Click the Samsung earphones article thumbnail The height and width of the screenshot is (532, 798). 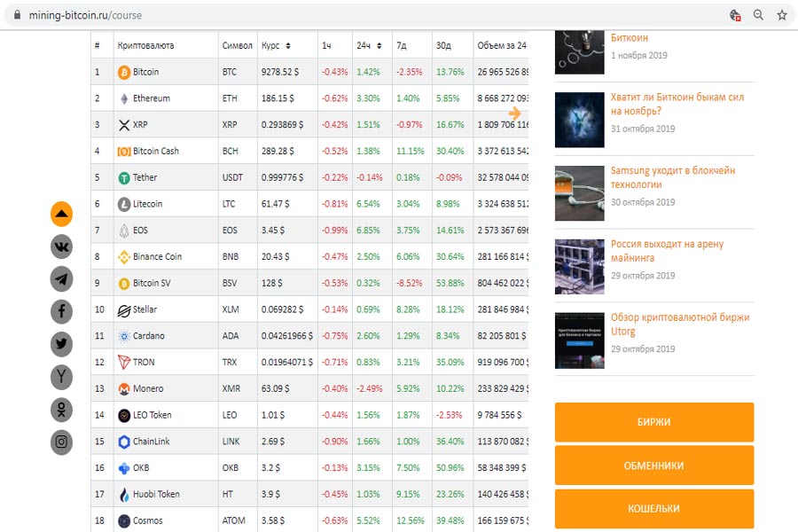point(580,193)
